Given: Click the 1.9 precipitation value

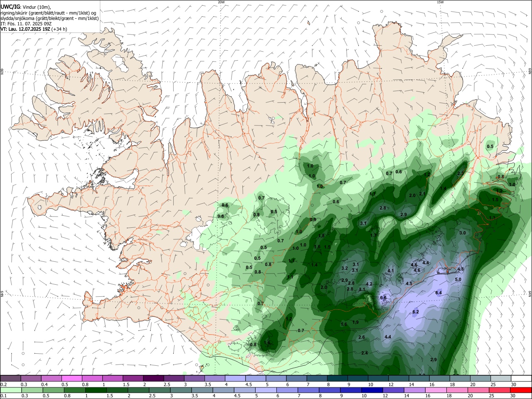Looking at the screenshot, I should pos(355,322).
